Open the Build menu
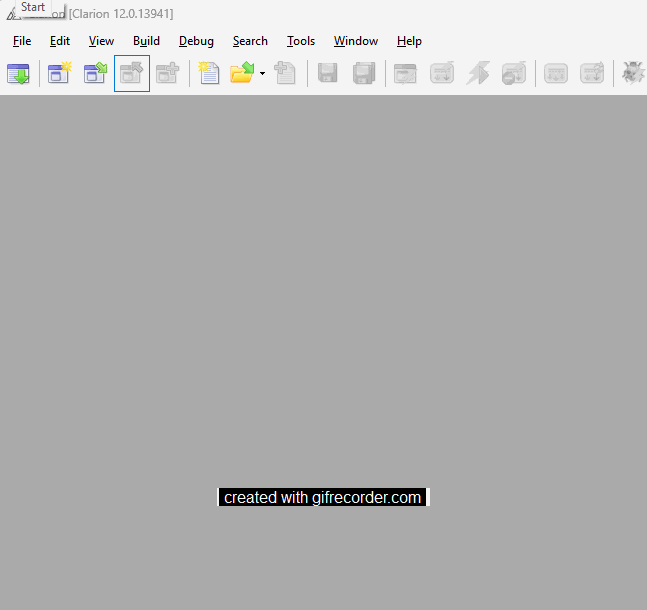 coord(146,41)
